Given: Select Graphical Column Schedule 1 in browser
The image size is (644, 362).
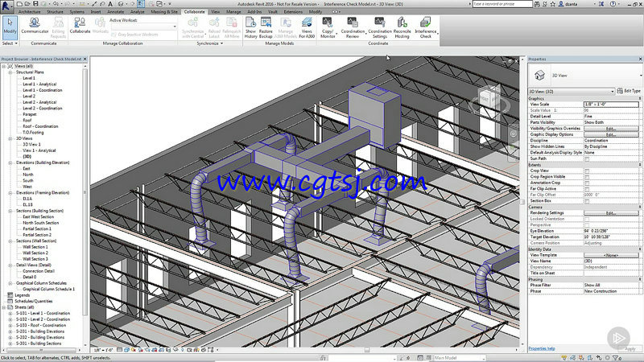Looking at the screenshot, I should pos(49,290).
